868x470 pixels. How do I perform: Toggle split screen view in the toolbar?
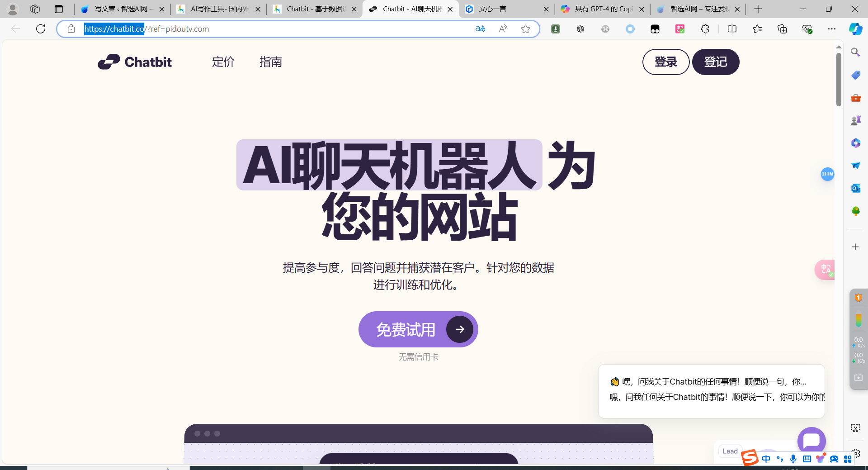[x=732, y=28]
